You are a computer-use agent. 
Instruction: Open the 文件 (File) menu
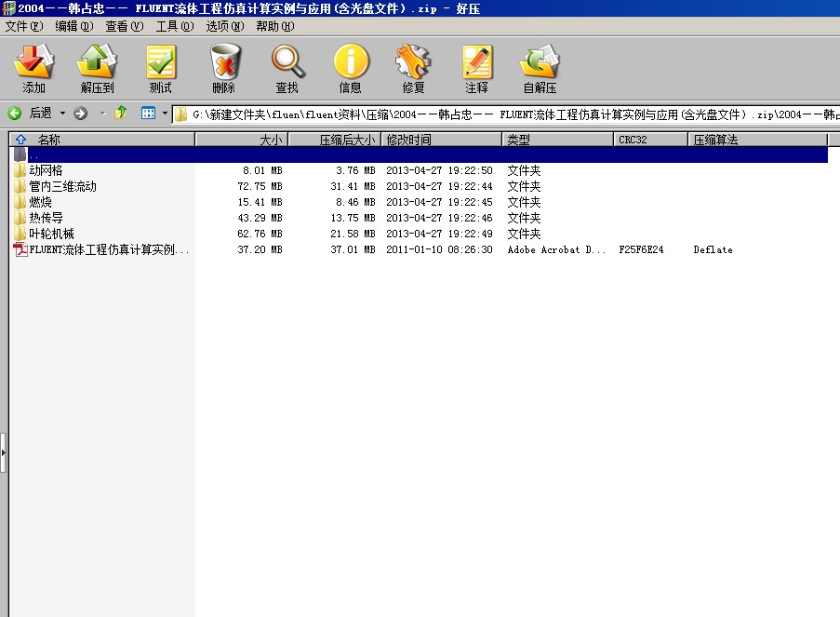pos(24,26)
